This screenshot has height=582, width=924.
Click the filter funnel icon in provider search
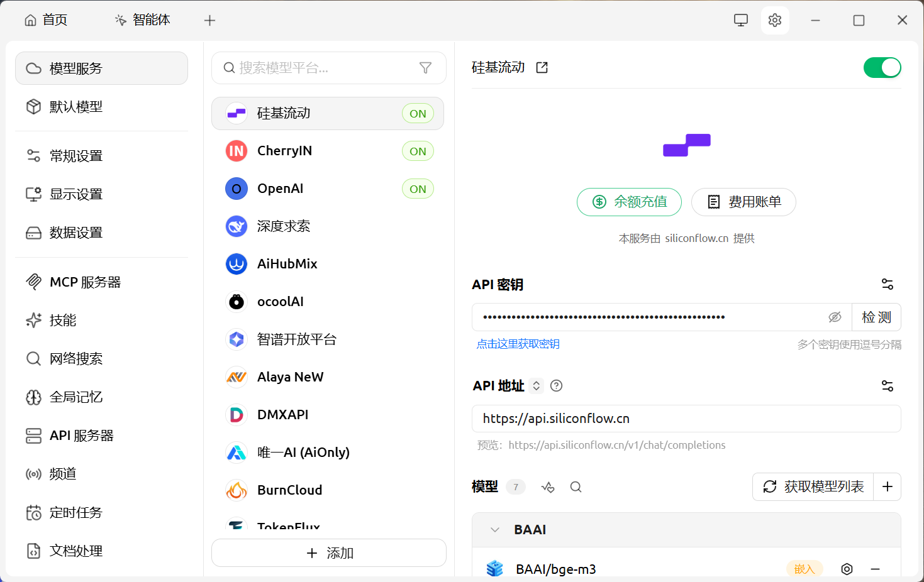pos(426,68)
